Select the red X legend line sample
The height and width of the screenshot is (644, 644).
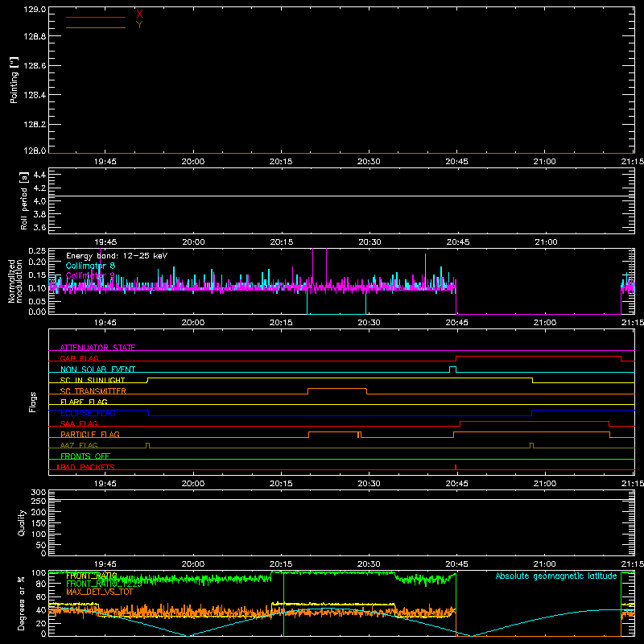96,17
